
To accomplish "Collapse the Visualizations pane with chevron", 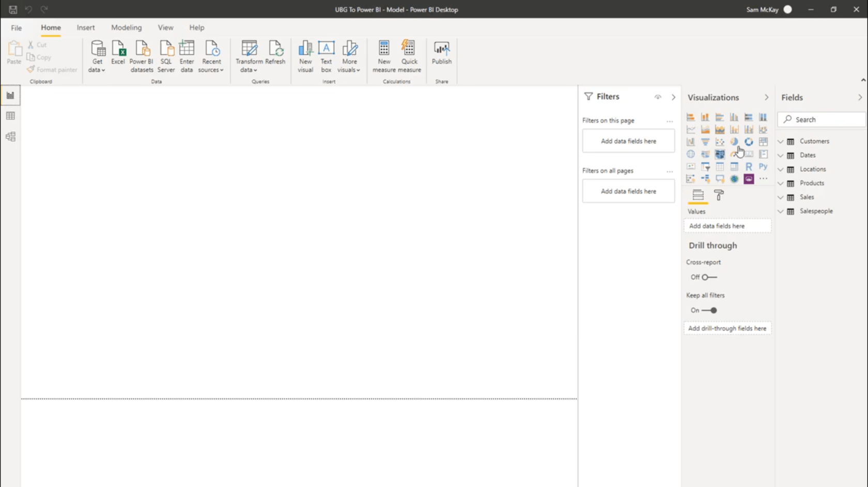I will pos(766,97).
